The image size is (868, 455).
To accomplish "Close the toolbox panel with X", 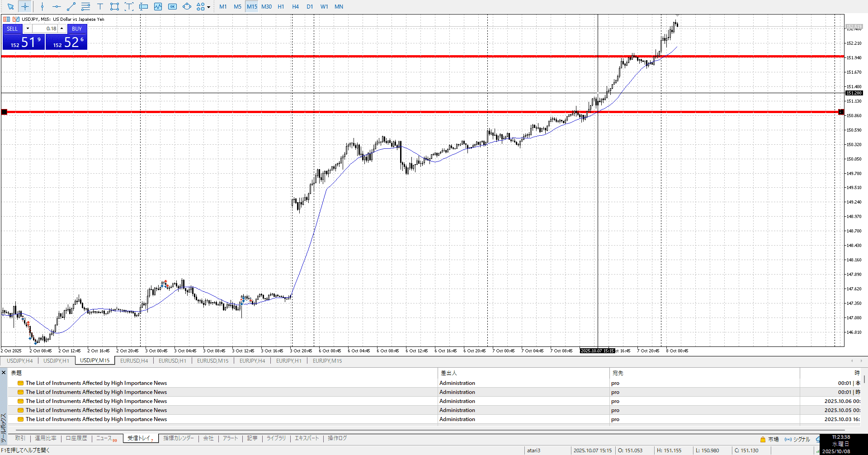I will pos(4,373).
